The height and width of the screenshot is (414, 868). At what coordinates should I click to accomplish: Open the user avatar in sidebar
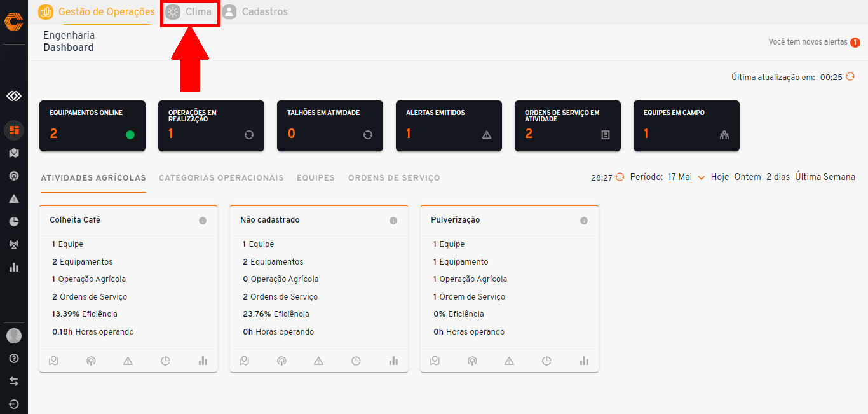[14, 336]
